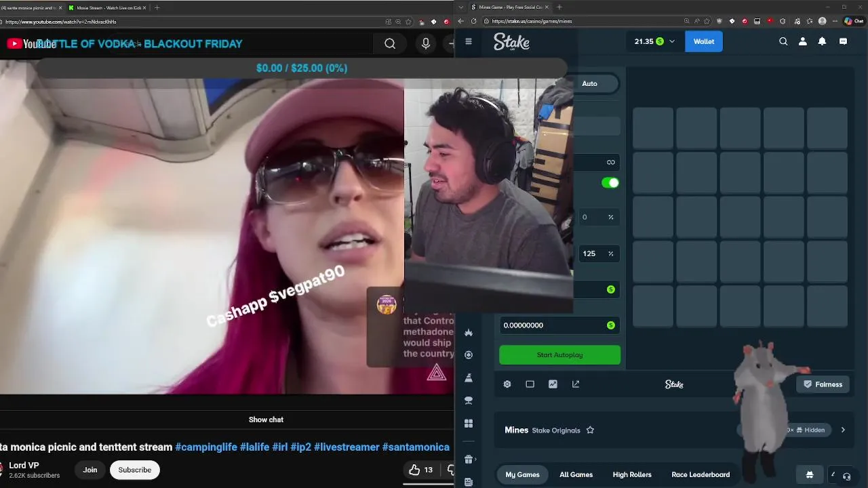868x488 pixels.
Task: Click the Hidden bettor badge
Action: 810,430
